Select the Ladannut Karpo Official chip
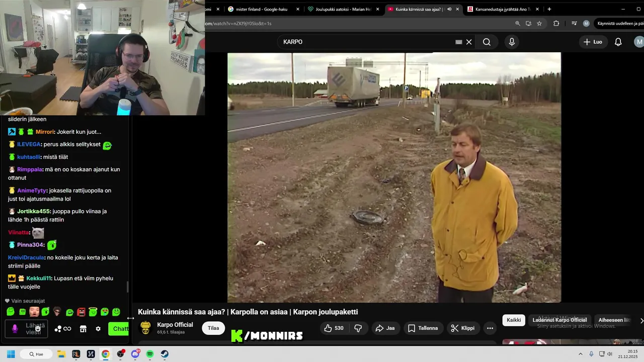This screenshot has width=644, height=362. 559,320
